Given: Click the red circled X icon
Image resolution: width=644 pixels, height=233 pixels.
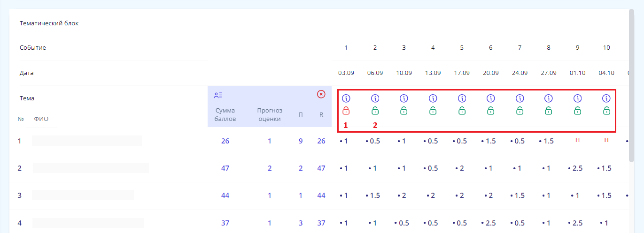Looking at the screenshot, I should (x=321, y=94).
